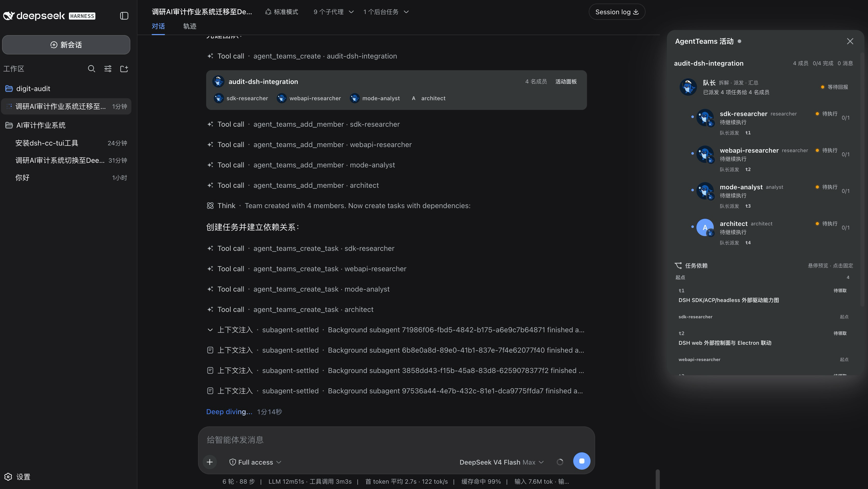Image resolution: width=868 pixels, height=489 pixels.
Task: Click sdk-researcher avatar in activity panel
Action: [x=705, y=118]
